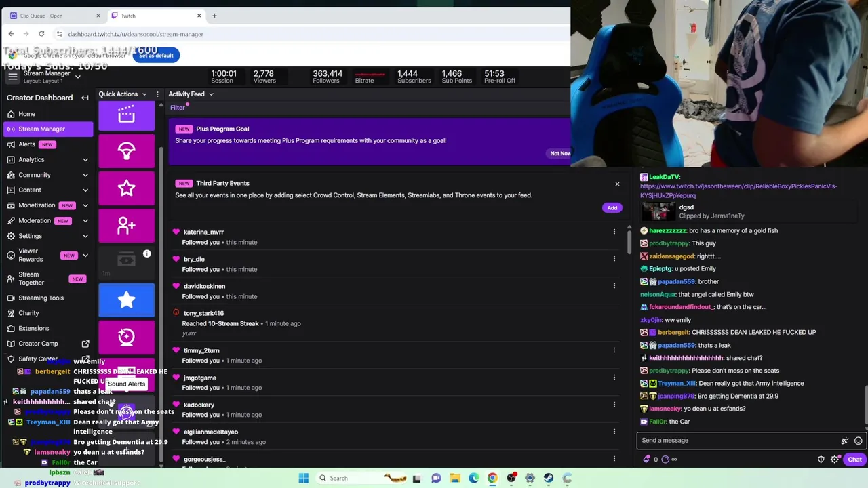Open options for kadookery follow event
Image resolution: width=868 pixels, height=488 pixels.
point(614,405)
